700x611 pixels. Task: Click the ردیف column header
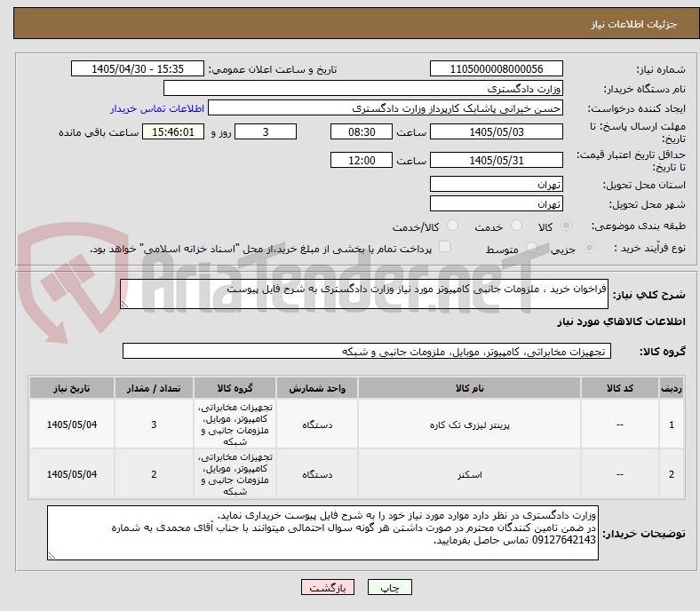tap(671, 388)
